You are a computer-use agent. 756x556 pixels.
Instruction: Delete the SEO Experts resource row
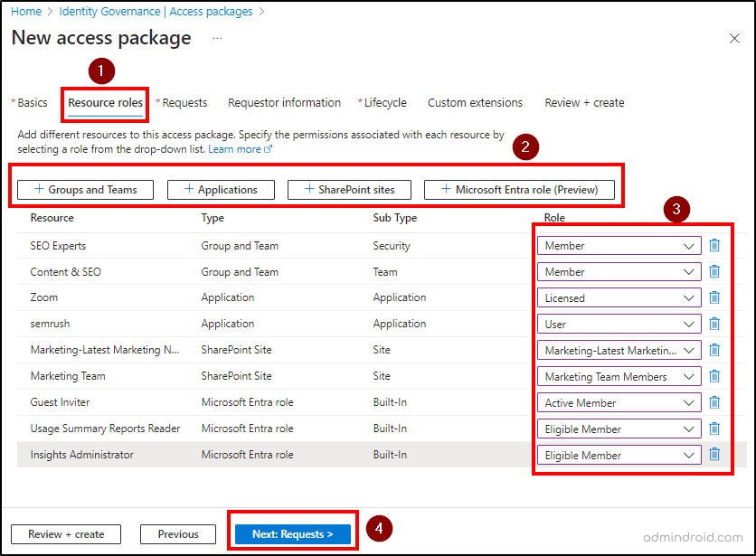715,245
